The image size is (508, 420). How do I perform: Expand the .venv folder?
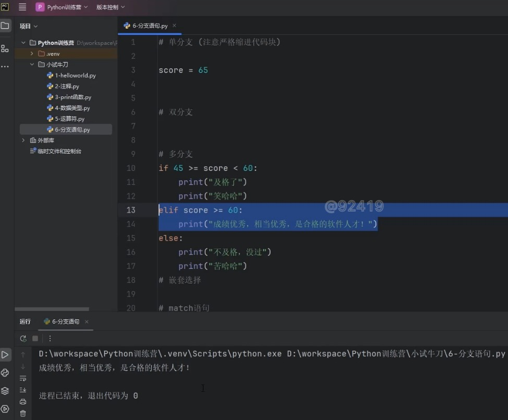[32, 53]
